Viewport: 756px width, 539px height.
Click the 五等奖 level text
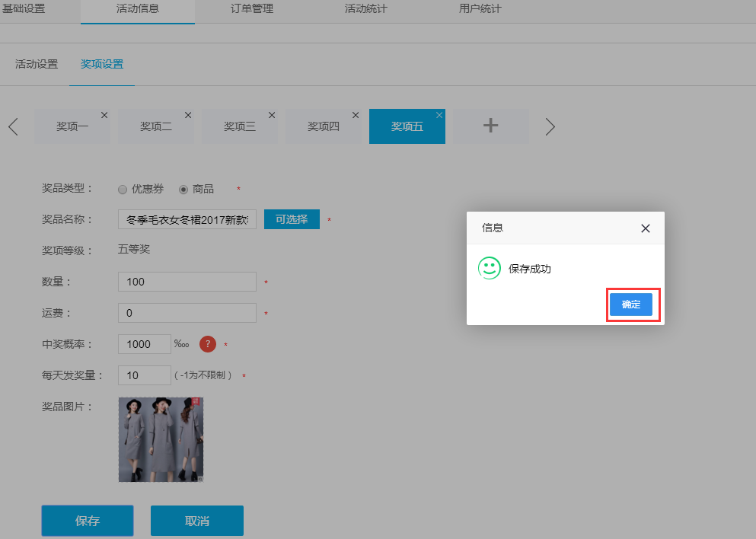click(134, 249)
